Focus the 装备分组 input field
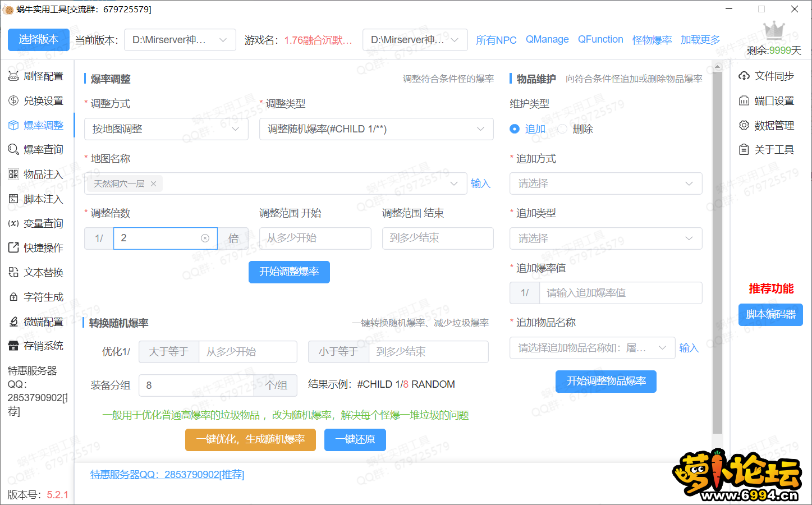This screenshot has width=812, height=505. tap(196, 385)
